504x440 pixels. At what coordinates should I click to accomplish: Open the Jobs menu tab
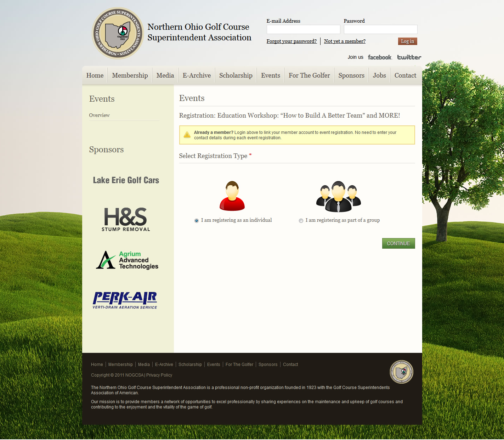379,75
